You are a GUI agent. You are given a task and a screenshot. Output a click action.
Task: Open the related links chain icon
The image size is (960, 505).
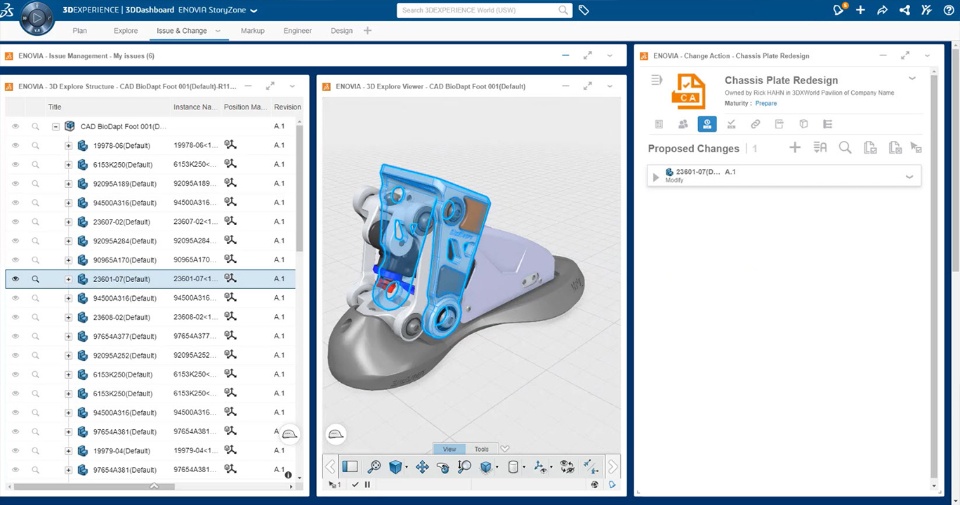[x=755, y=124]
